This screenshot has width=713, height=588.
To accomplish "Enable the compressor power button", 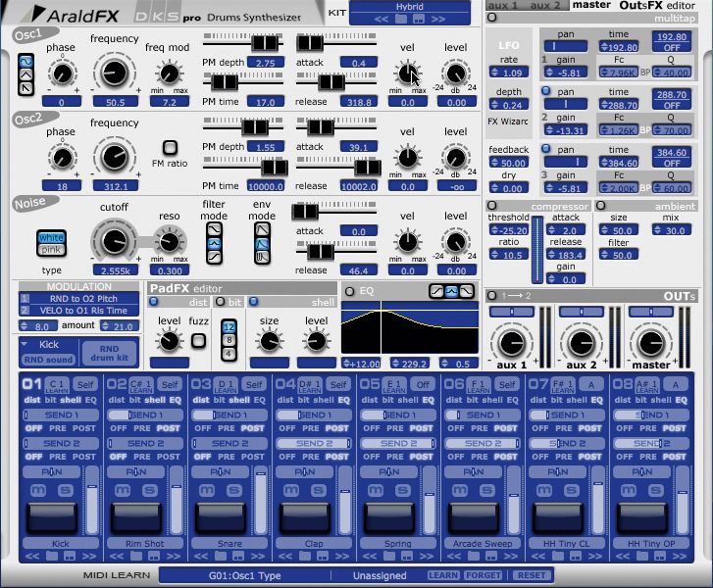I will (491, 206).
